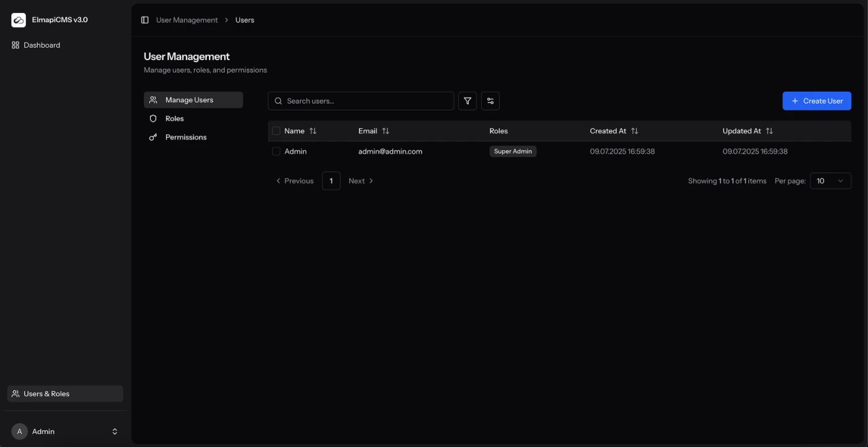Sort by Email column arrows

point(386,131)
